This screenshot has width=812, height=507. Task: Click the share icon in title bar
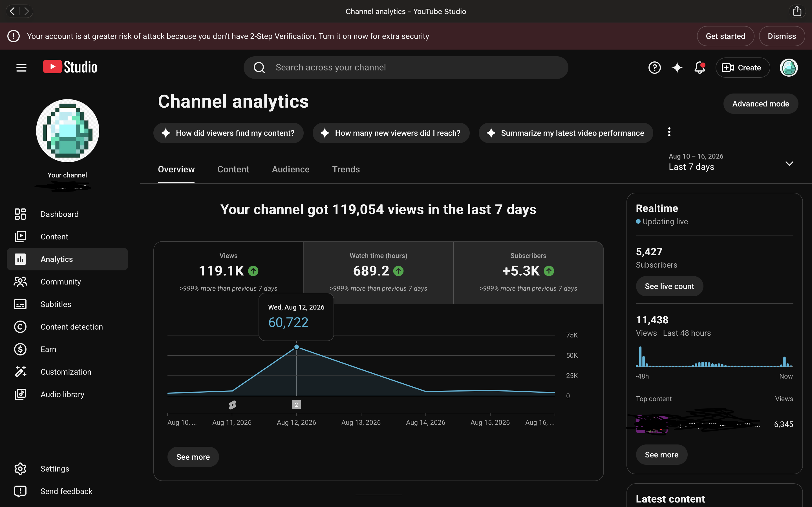point(797,11)
